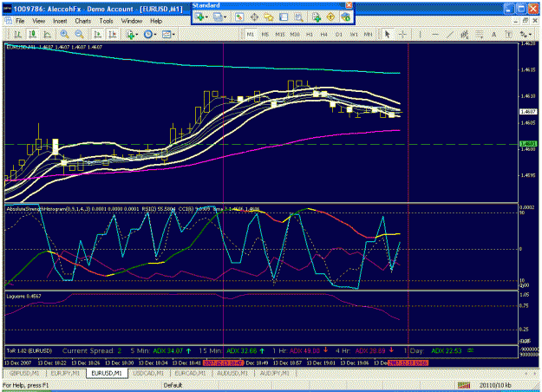The height and width of the screenshot is (392, 542).
Task: Click the application icon in title bar
Action: click(7, 9)
